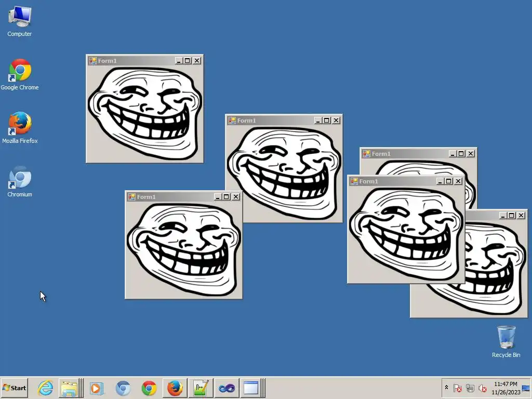Image resolution: width=532 pixels, height=399 pixels.
Task: Minimize the lower-left Form1 window
Action: coord(218,197)
